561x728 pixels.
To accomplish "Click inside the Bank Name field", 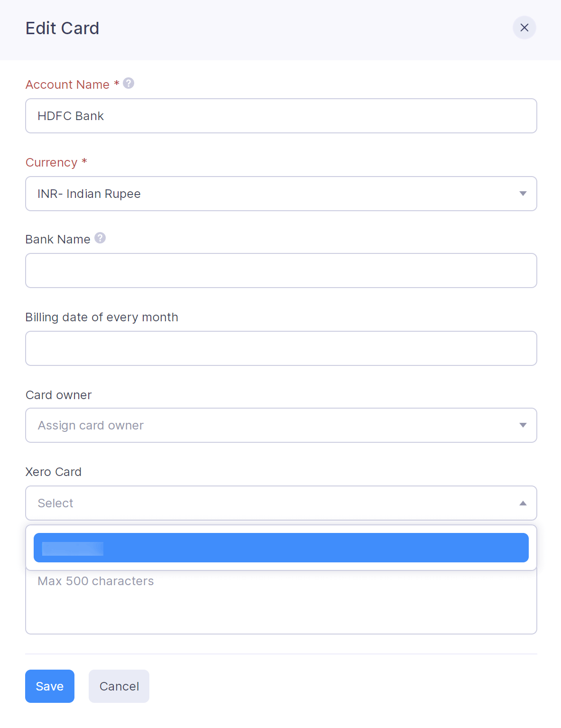I will pyautogui.click(x=281, y=271).
